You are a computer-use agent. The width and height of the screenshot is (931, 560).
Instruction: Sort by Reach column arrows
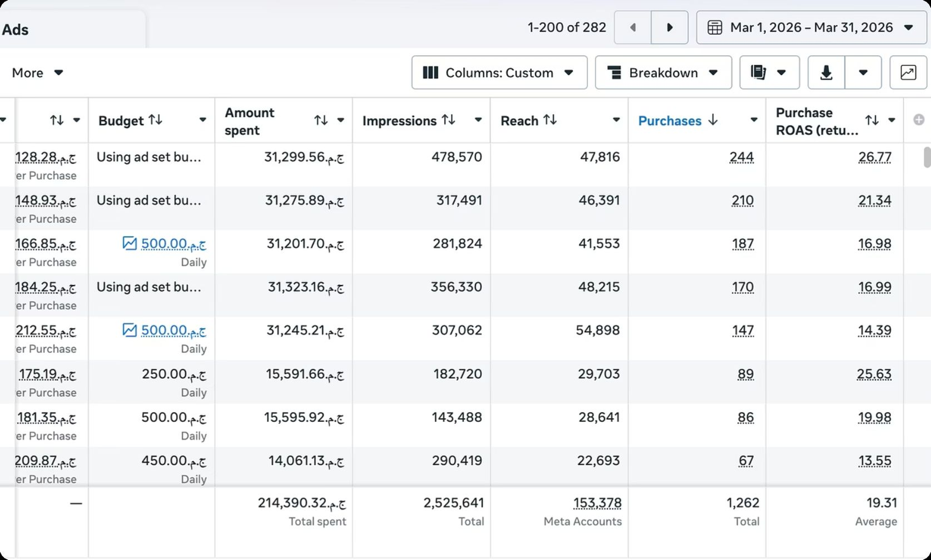pyautogui.click(x=550, y=120)
